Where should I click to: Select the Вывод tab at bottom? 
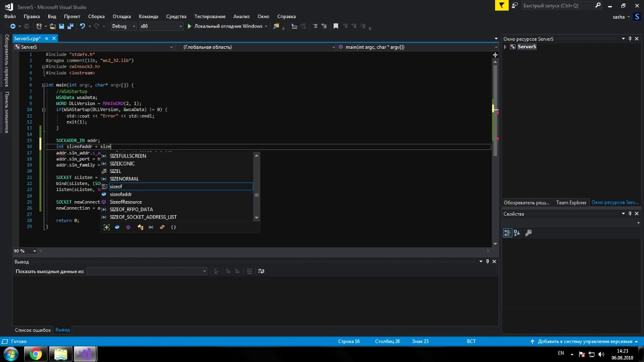pyautogui.click(x=63, y=330)
